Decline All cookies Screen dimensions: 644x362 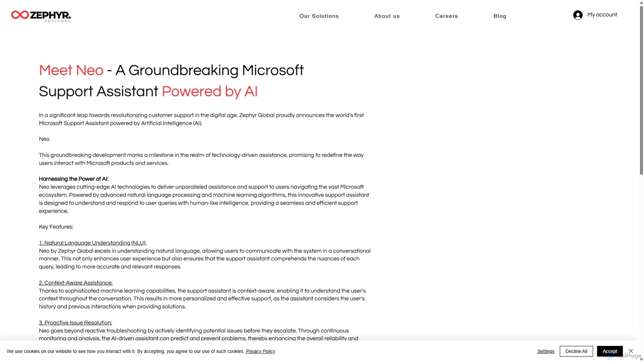click(576, 351)
